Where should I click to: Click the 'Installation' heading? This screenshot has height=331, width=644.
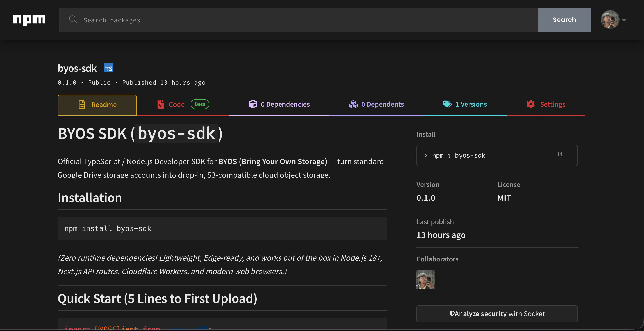coord(90,198)
